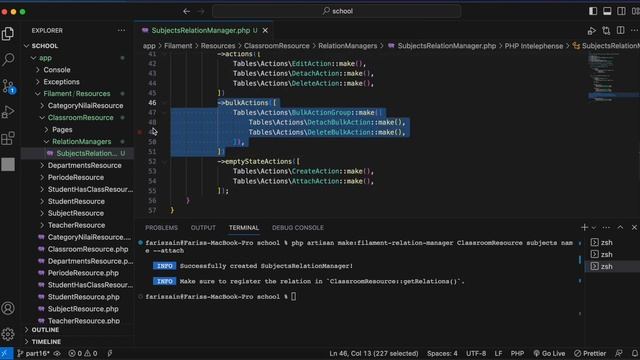640x360 pixels.
Task: Open terminal panel more actions ellipsis
Action: (606, 227)
